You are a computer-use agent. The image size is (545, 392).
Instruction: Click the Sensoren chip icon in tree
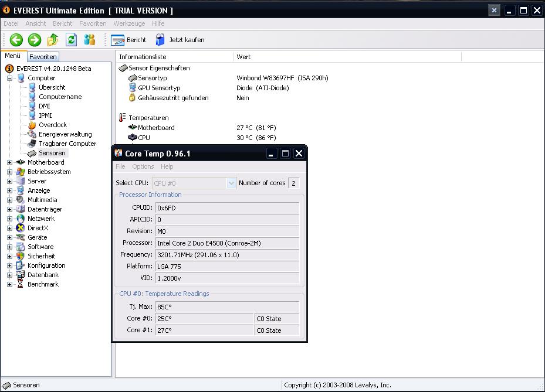(32, 153)
